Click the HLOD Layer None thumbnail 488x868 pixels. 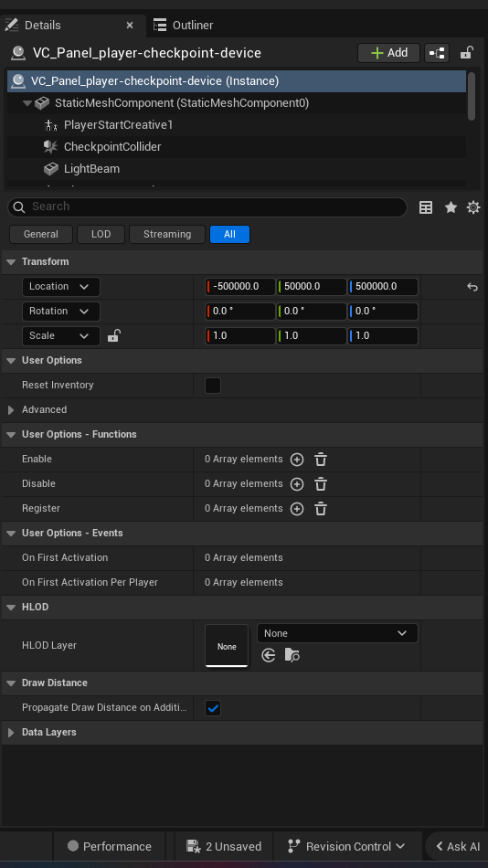tap(227, 645)
